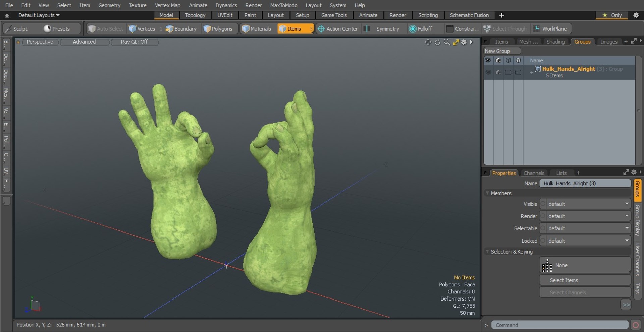The image size is (644, 332).
Task: Collapse the Selection & Keying section
Action: pyautogui.click(x=487, y=252)
